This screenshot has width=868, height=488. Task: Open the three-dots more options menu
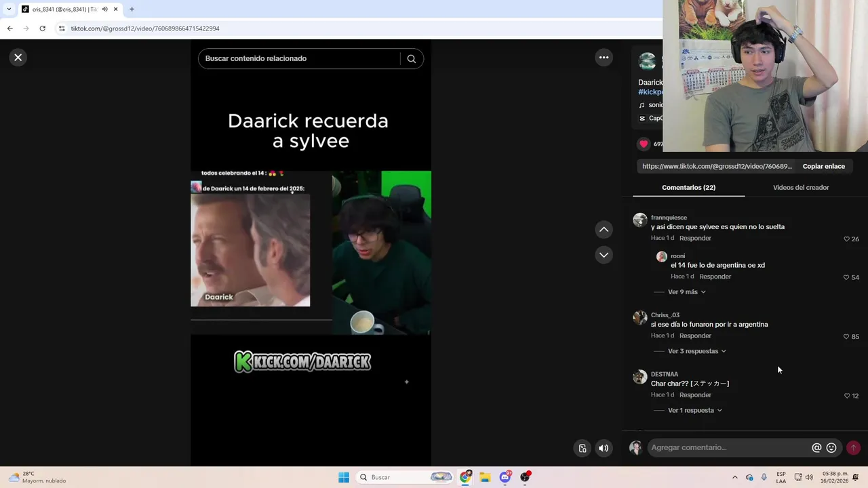(x=604, y=58)
